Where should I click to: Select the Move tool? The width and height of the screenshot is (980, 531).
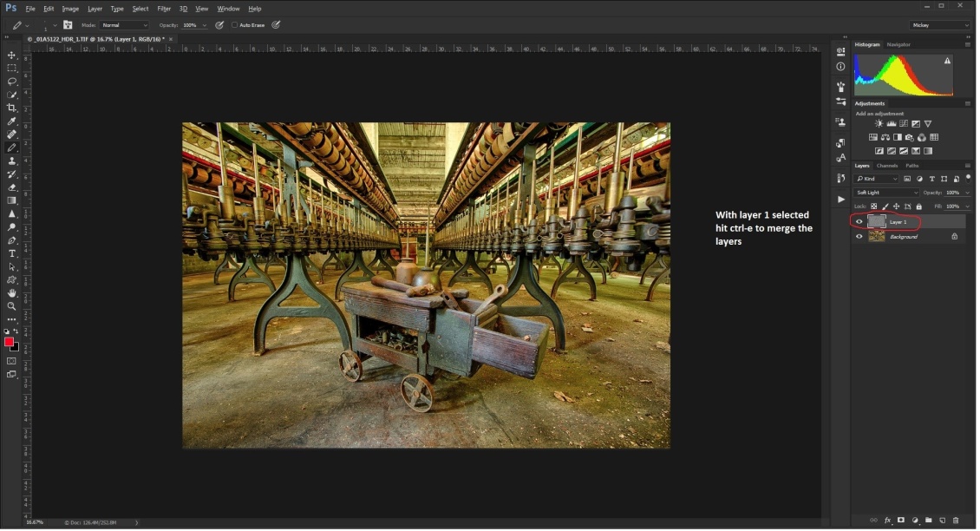(11, 55)
